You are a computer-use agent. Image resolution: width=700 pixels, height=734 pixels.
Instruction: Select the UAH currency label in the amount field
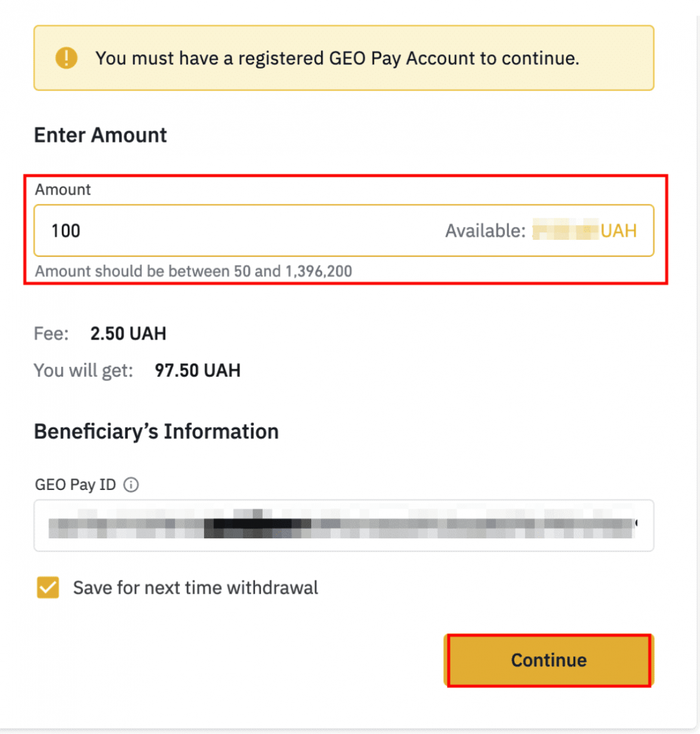pyautogui.click(x=621, y=231)
